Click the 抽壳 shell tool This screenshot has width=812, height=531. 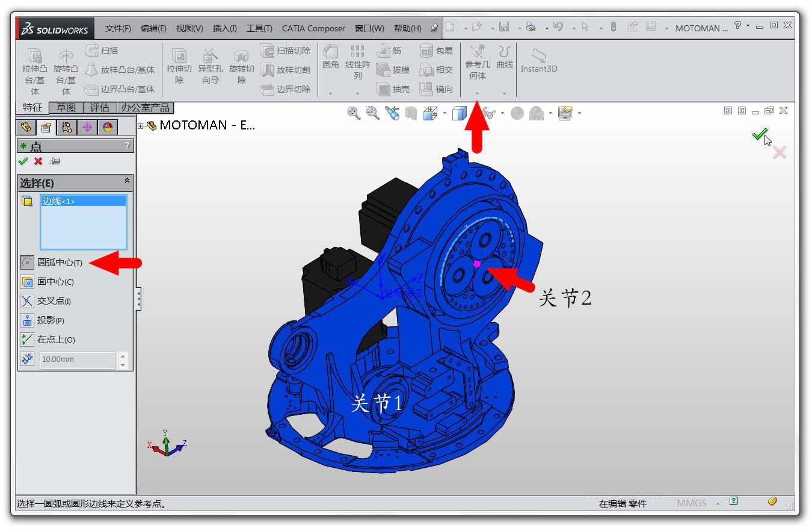pyautogui.click(x=393, y=89)
